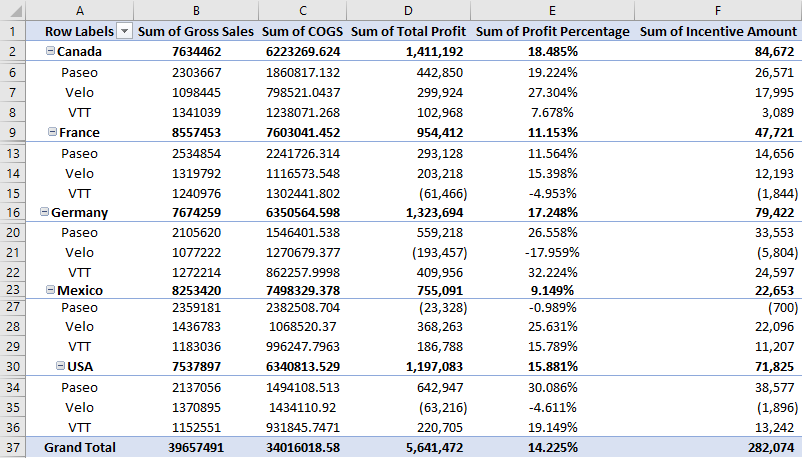Viewport: 802px width, 458px height.
Task: Click the Sum of Incentive Amount header cell
Action: (x=717, y=31)
